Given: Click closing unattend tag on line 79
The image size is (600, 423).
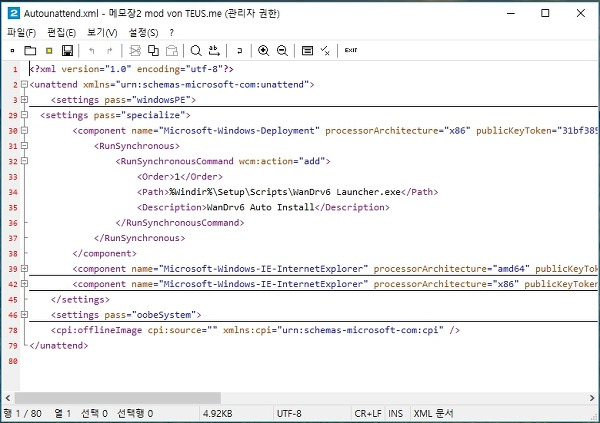Looking at the screenshot, I should 59,345.
